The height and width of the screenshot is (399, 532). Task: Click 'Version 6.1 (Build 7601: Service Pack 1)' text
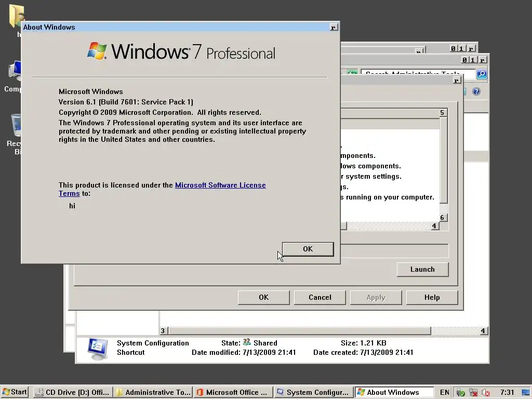(x=126, y=102)
